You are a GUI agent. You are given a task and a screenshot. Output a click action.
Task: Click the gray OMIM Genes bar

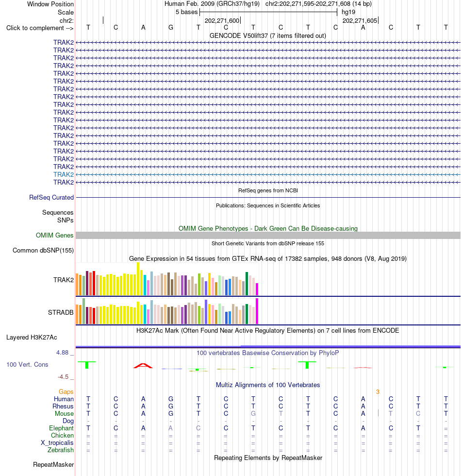[268, 235]
